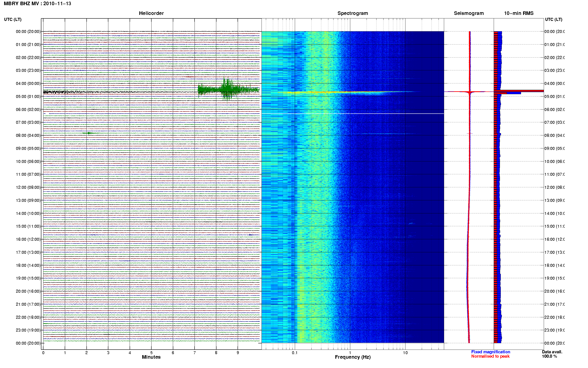Click the left '13:00 (09:00)' time label
588x368 pixels.
click(28, 200)
